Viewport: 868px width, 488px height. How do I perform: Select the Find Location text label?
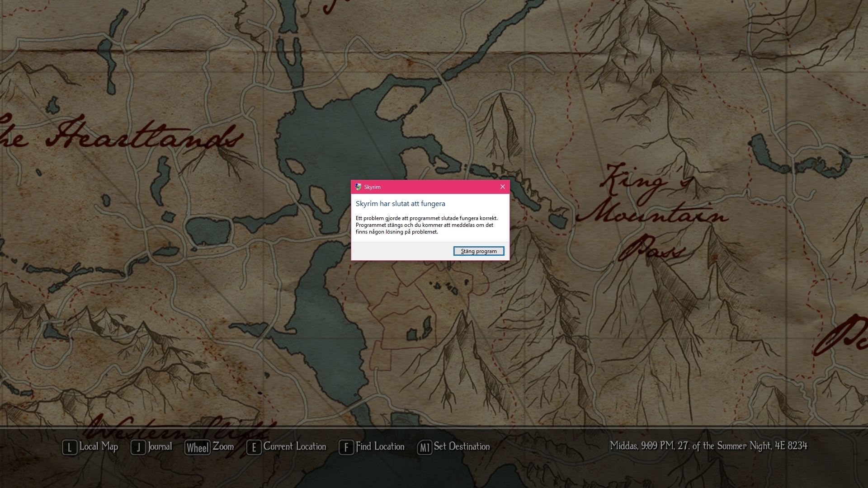(380, 446)
